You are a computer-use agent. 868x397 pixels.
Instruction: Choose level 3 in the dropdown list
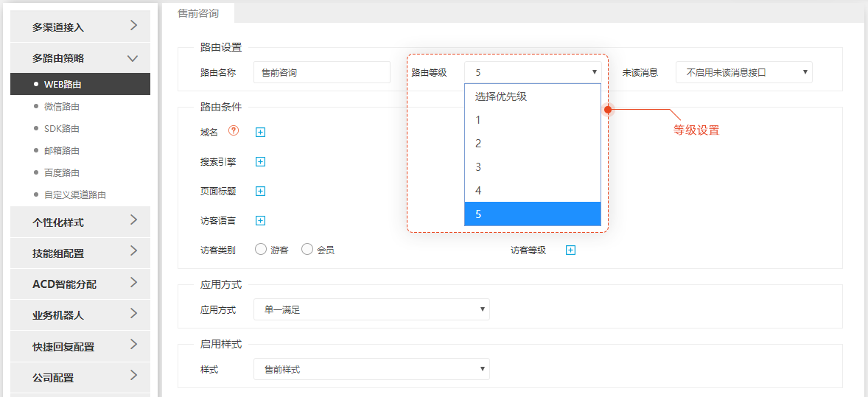(x=533, y=166)
